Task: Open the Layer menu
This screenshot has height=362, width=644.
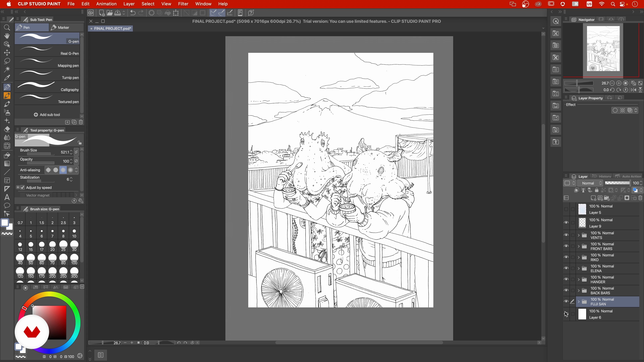Action: pyautogui.click(x=129, y=4)
